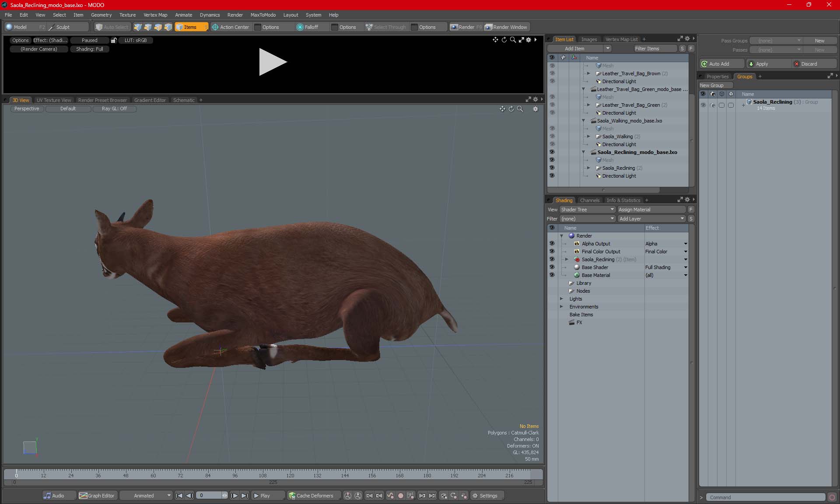Open the Add Layer dropdown

tap(651, 219)
